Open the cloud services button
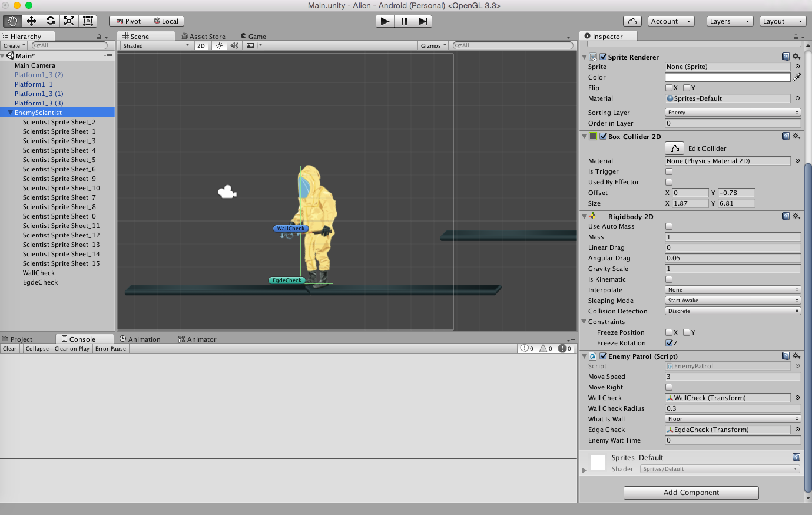812x515 pixels. coord(632,21)
